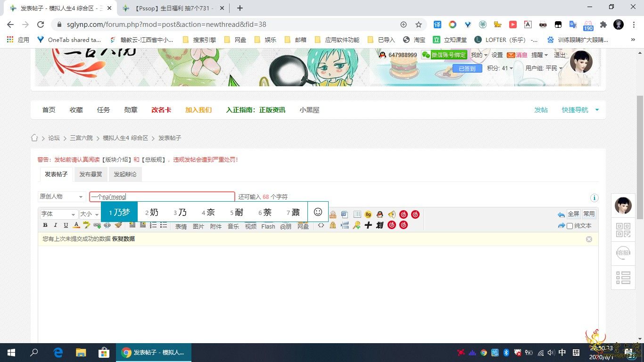Screen dimensions: 644x362
Task: Open the IME emoji smiley panel
Action: click(318, 212)
